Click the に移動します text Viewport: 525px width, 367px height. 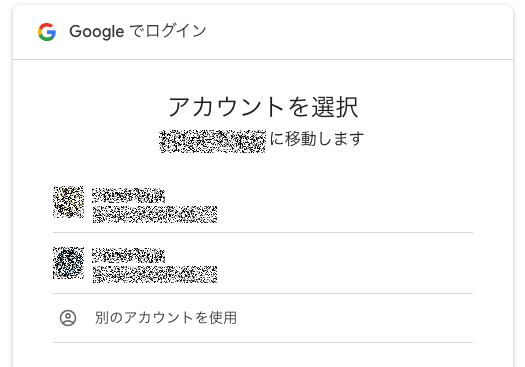(317, 139)
